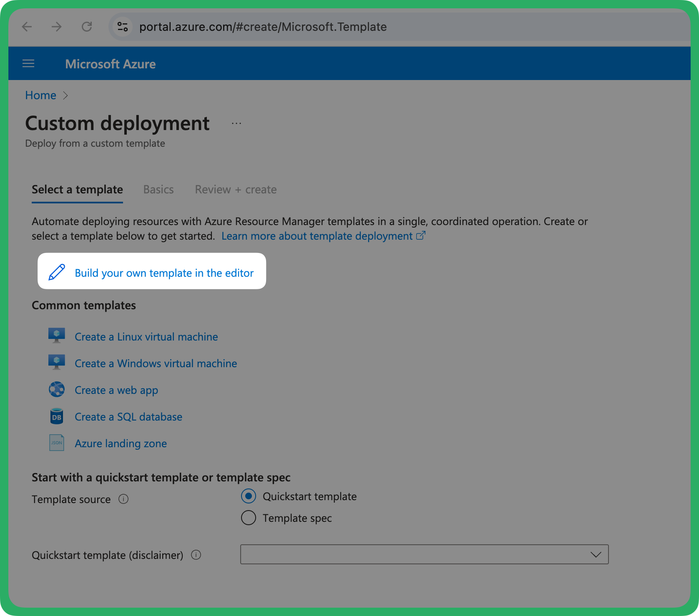This screenshot has height=616, width=699.
Task: Click the browser back arrow
Action: [27, 27]
